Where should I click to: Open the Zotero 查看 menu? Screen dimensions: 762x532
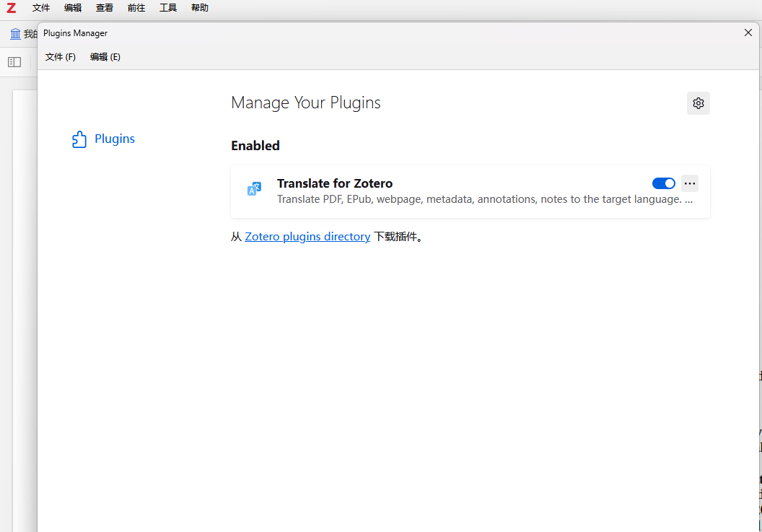105,8
